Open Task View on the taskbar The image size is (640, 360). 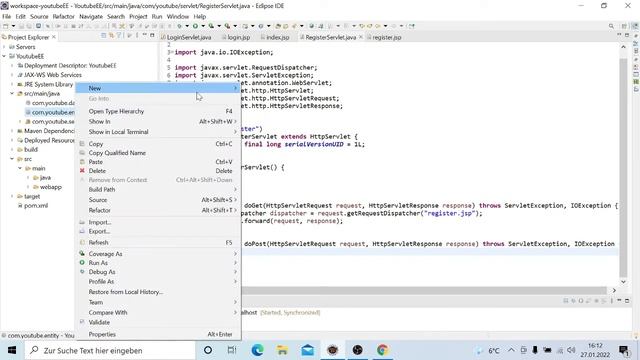(x=232, y=350)
